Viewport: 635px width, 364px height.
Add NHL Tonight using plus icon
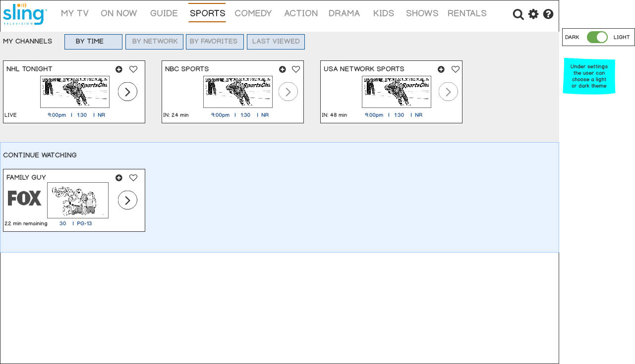(x=119, y=69)
